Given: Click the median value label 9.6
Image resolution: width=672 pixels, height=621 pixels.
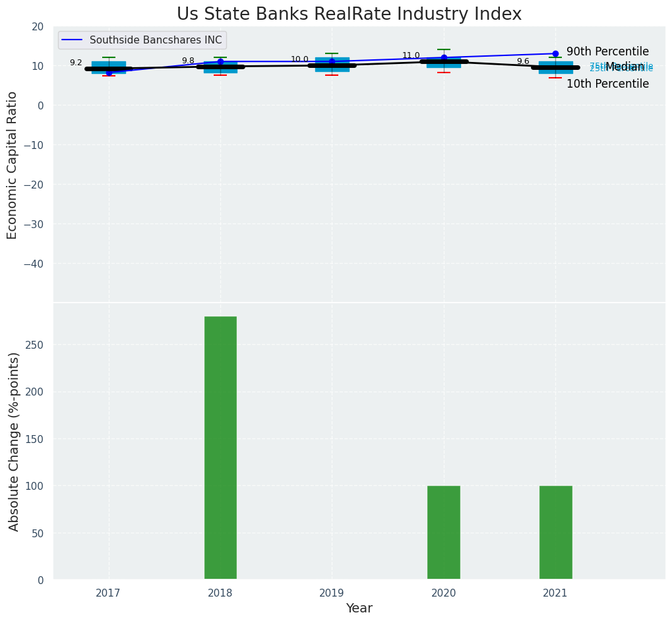Looking at the screenshot, I should point(523,61).
